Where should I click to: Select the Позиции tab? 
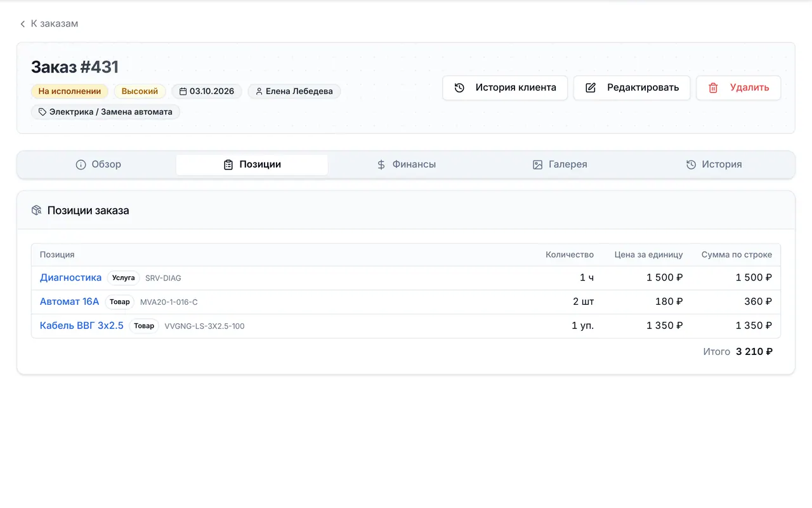pyautogui.click(x=252, y=164)
